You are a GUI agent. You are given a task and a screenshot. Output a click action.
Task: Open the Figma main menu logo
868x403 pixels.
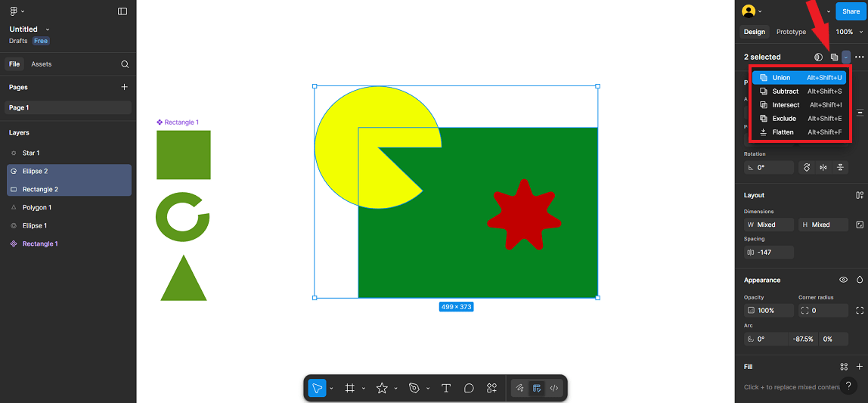pos(14,11)
